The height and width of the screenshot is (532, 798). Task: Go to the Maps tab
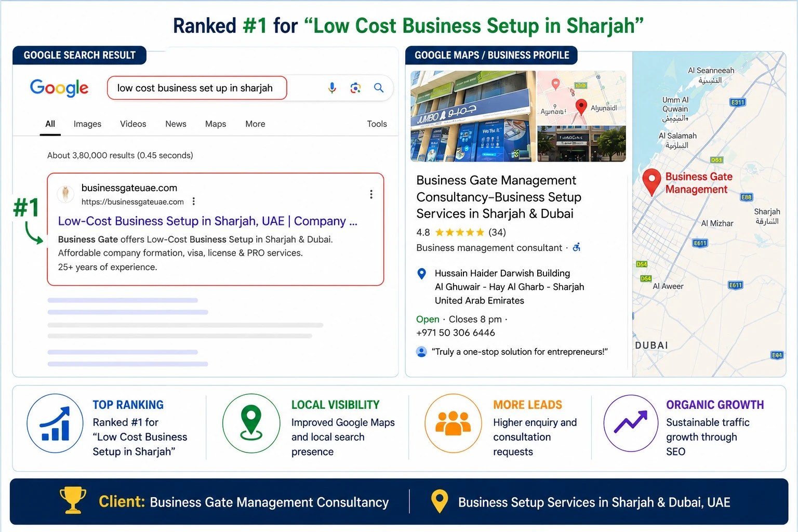[x=216, y=124]
